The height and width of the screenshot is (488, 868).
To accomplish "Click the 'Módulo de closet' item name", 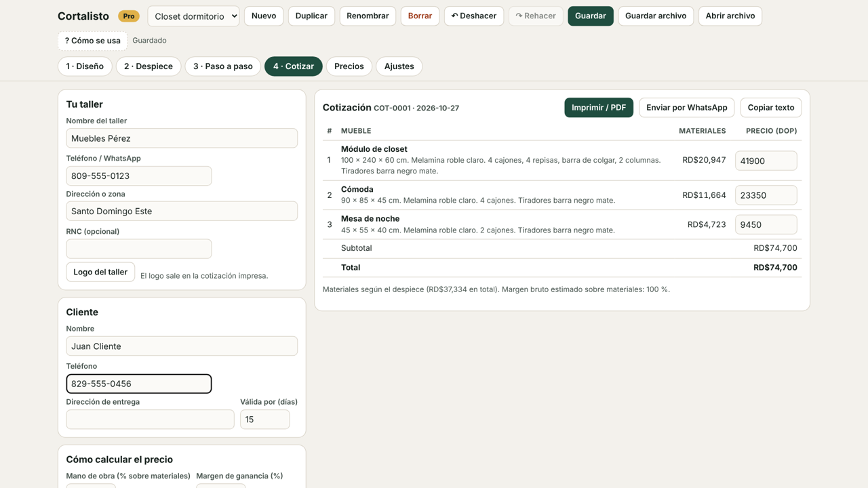I will [374, 149].
